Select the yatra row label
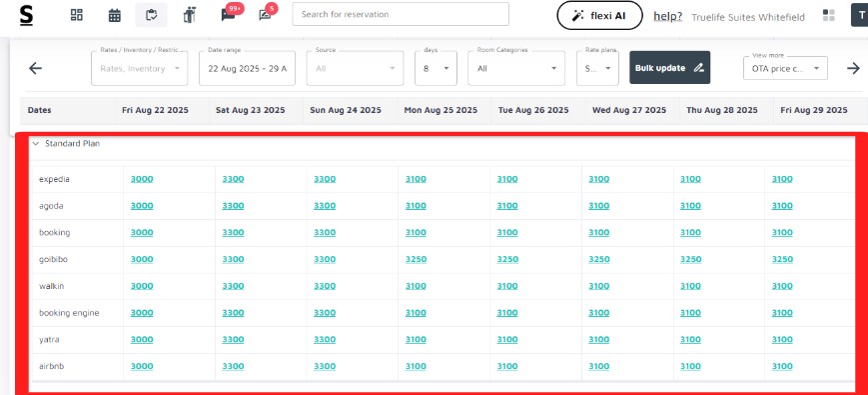Screen dimensions: 868x395 pos(49,340)
